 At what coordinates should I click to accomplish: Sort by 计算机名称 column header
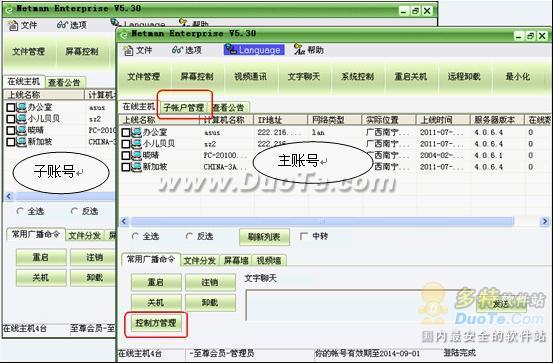point(227,120)
